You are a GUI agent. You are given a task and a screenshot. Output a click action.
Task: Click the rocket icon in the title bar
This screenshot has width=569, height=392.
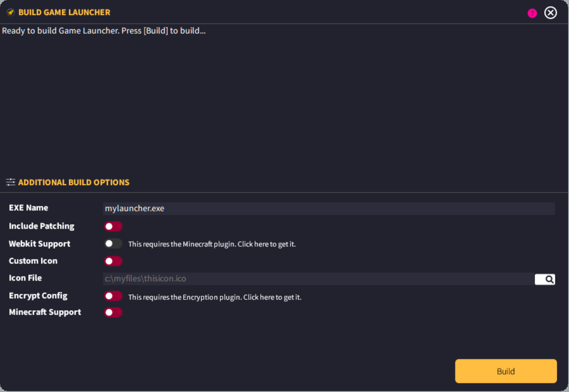pos(10,12)
